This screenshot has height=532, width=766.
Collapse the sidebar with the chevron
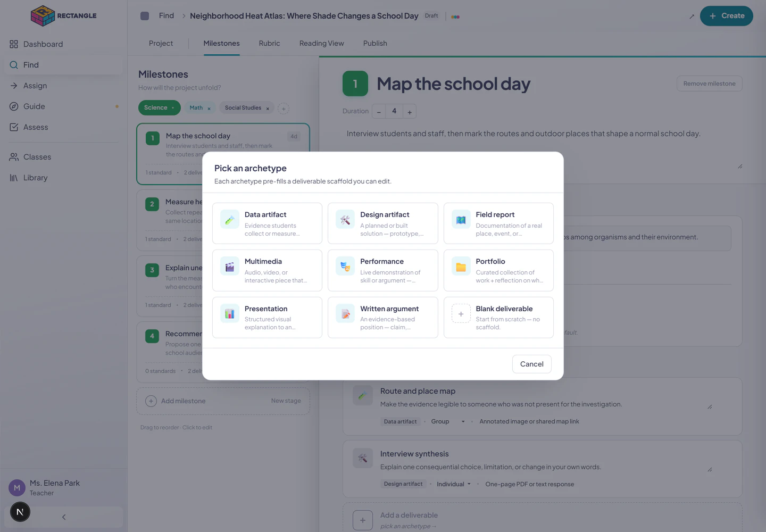click(x=64, y=517)
